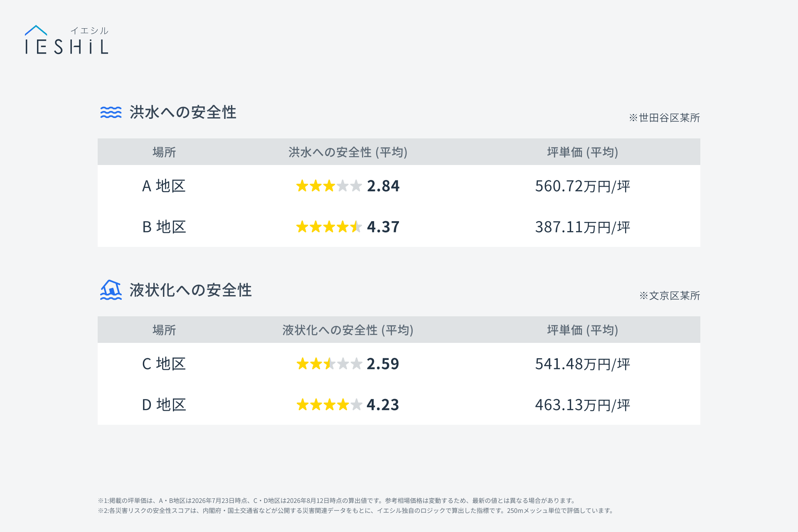The image size is (798, 532).
Task: Click the ※文京区某所 note
Action: click(670, 296)
